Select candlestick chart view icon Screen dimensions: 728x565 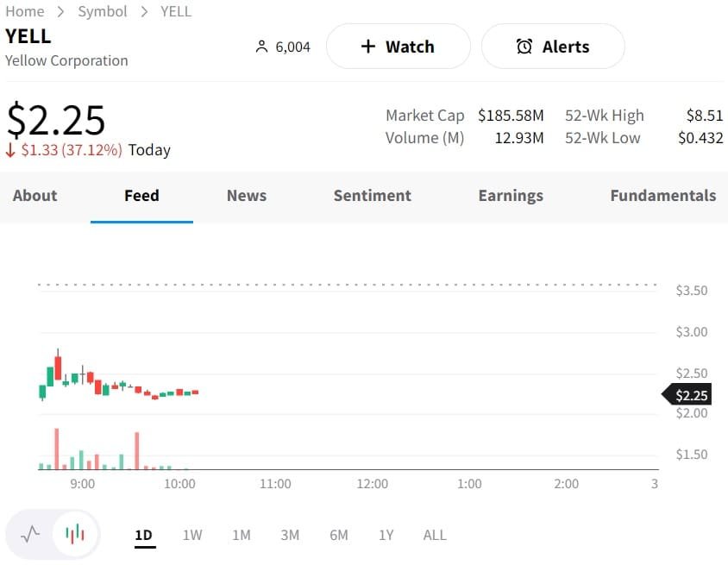(x=75, y=535)
